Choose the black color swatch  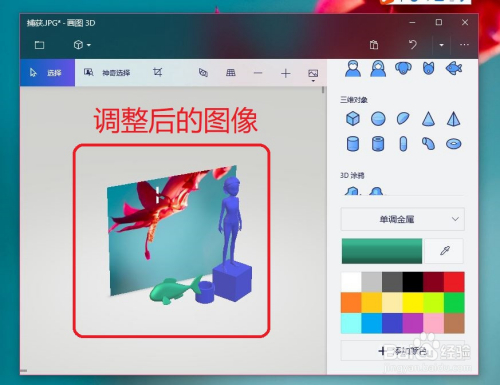coord(413,282)
